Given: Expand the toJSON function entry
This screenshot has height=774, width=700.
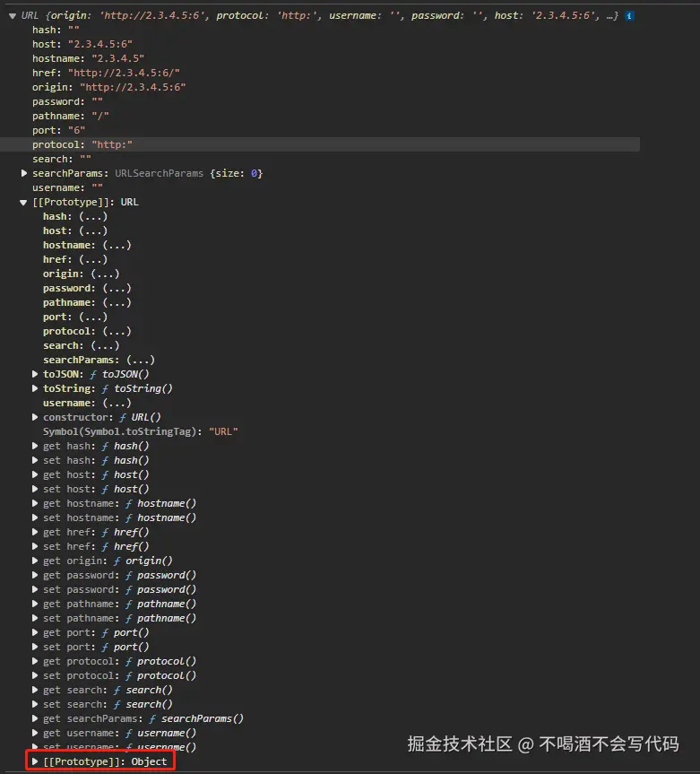Looking at the screenshot, I should tap(36, 374).
